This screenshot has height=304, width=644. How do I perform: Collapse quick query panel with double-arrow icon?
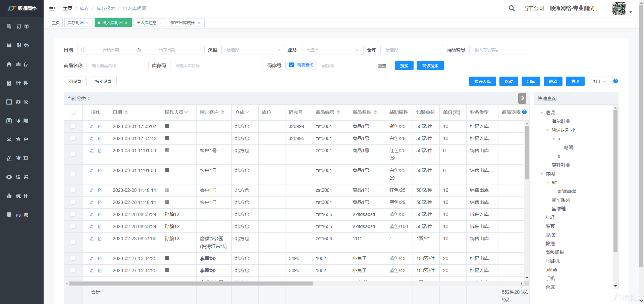(522, 98)
